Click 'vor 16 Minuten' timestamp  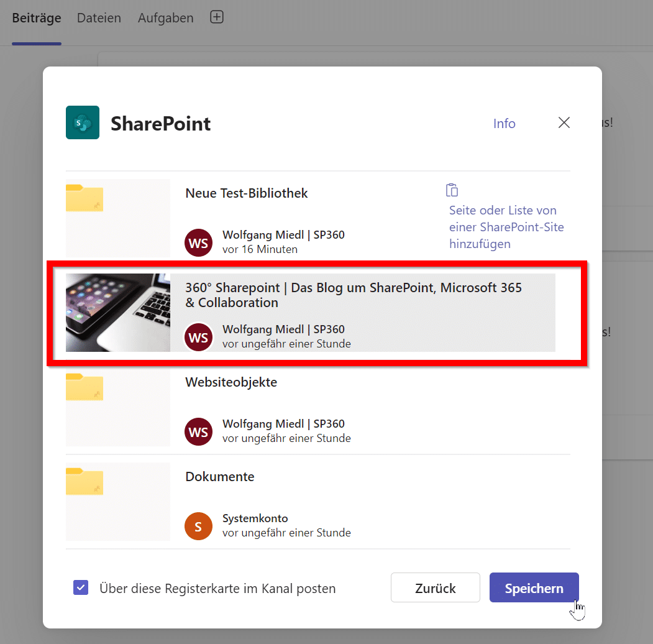[260, 249]
